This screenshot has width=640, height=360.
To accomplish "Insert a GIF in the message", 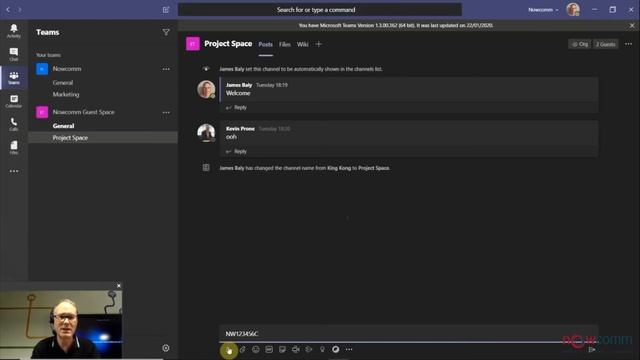I will pos(269,349).
